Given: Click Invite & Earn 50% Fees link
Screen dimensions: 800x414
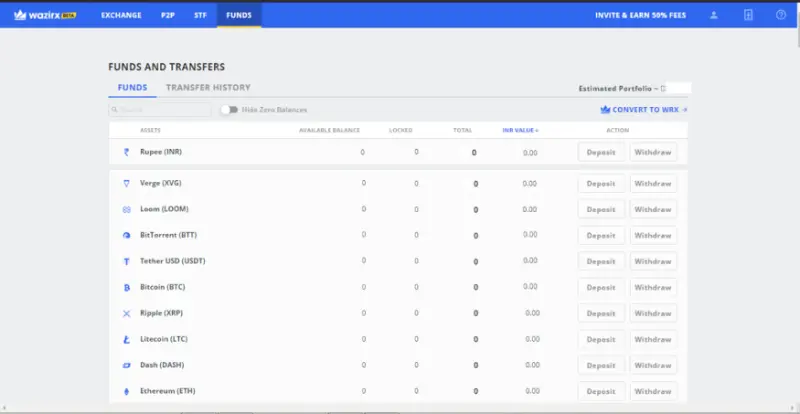Looking at the screenshot, I should [640, 15].
